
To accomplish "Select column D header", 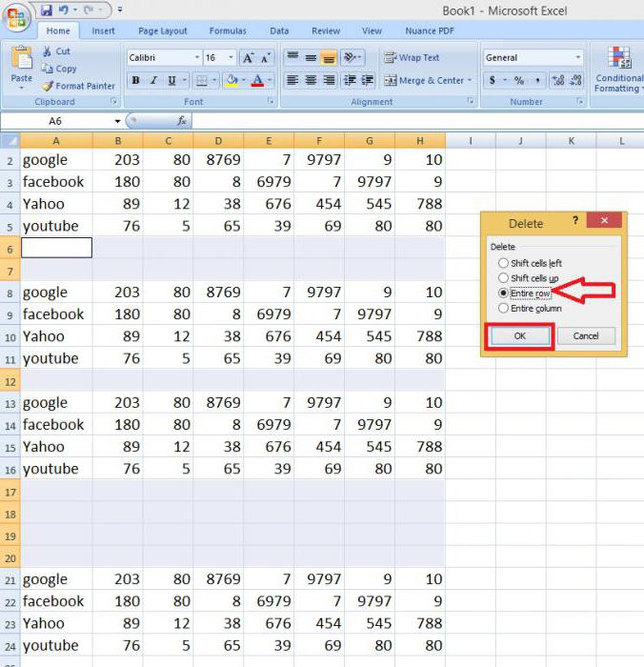I will (218, 141).
